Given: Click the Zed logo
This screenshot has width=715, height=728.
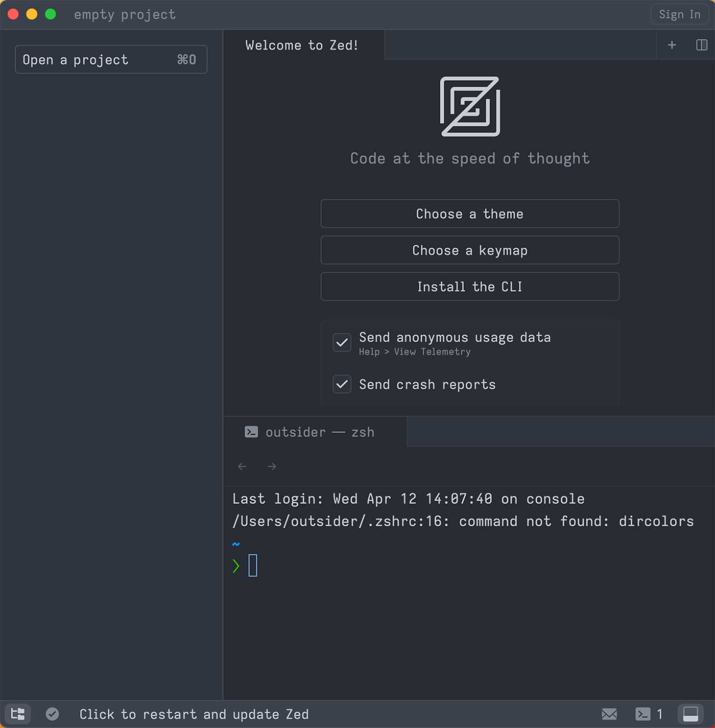Looking at the screenshot, I should click(470, 106).
